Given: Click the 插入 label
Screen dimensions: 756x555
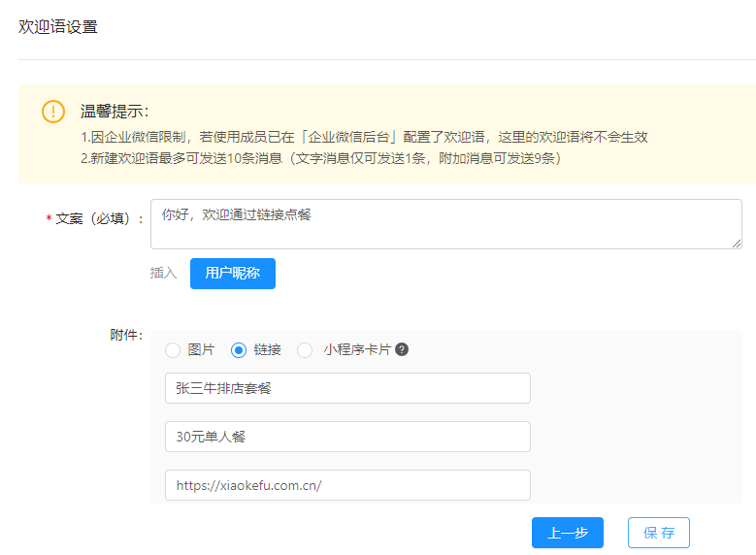Looking at the screenshot, I should (x=163, y=274).
